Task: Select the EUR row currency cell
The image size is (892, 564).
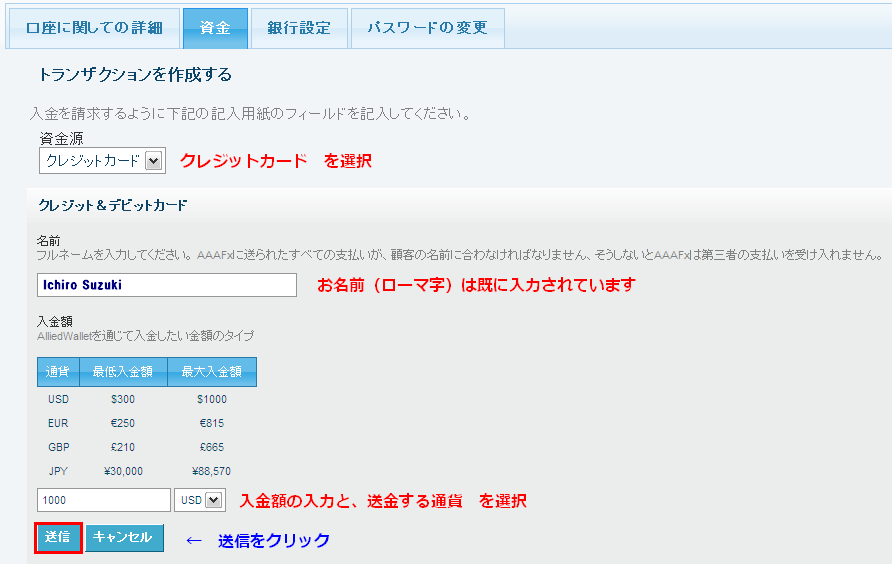Action: point(58,423)
